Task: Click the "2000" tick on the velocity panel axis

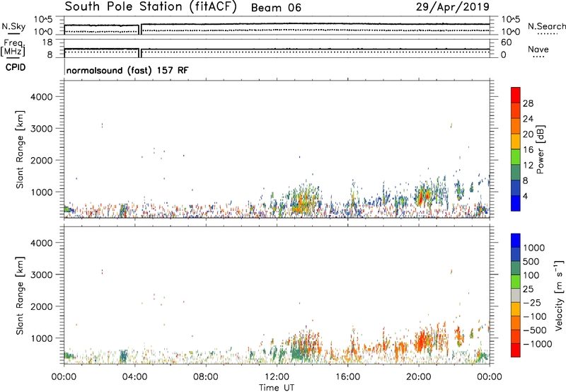Action: coord(41,306)
